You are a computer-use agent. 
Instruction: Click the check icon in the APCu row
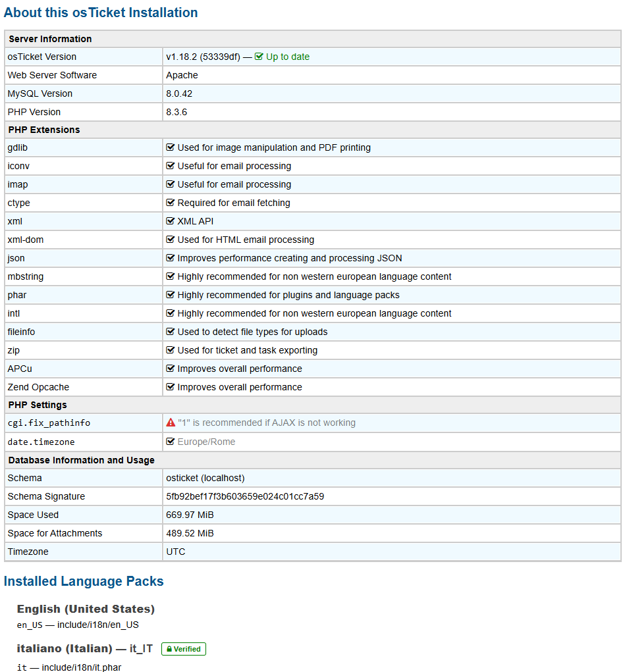pyautogui.click(x=171, y=369)
